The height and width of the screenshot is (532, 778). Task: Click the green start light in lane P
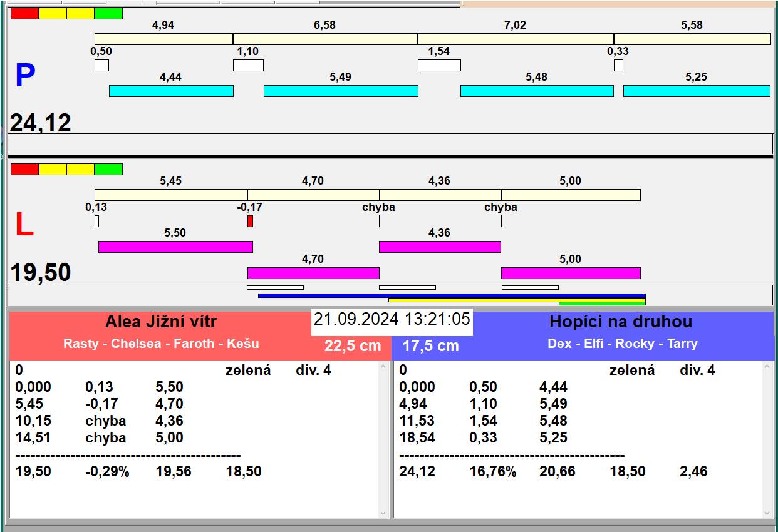[108, 13]
